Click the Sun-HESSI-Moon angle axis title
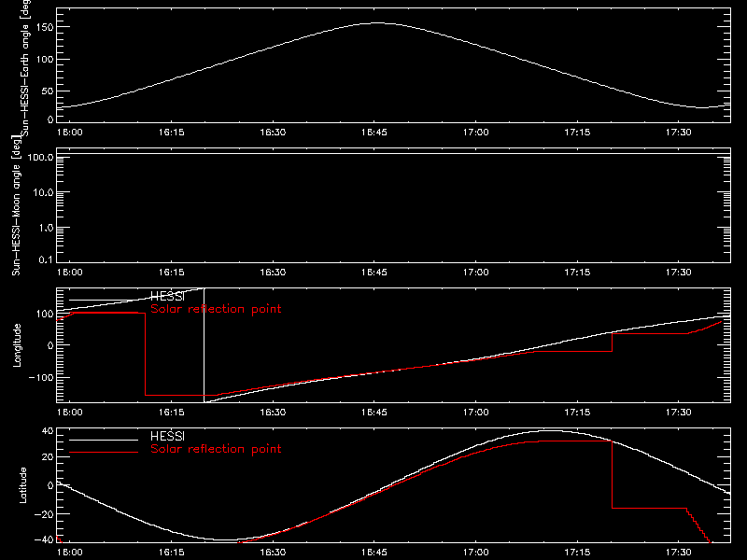This screenshot has width=747, height=560. [16, 205]
